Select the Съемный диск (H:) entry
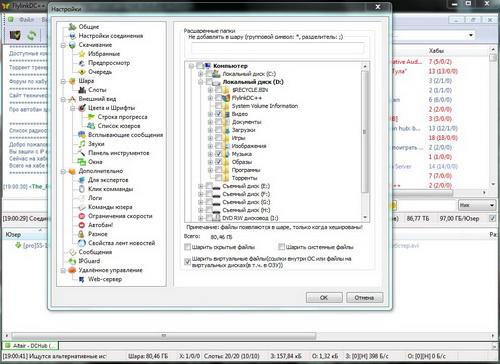 tap(246, 210)
